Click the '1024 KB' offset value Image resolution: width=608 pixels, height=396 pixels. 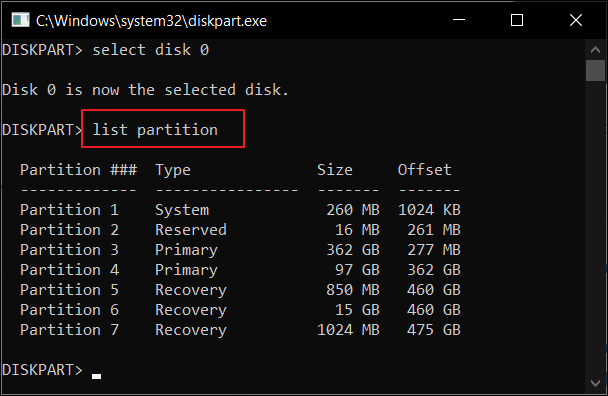pyautogui.click(x=429, y=210)
